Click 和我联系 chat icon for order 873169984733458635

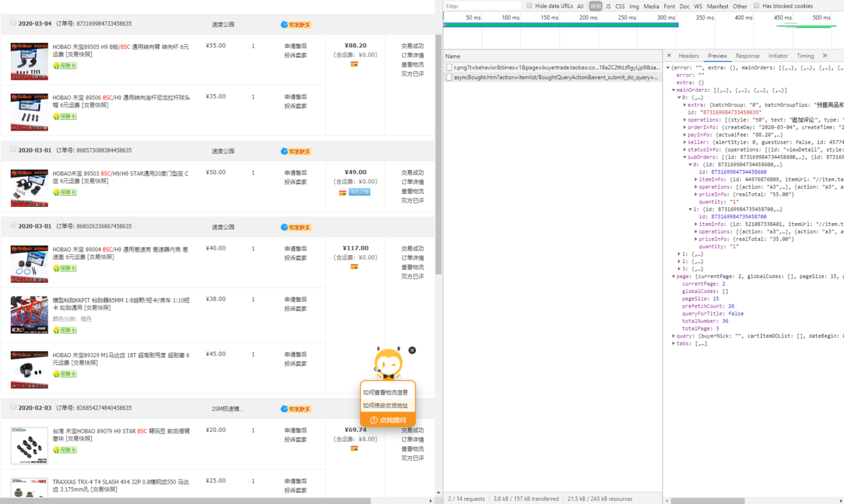pos(295,24)
